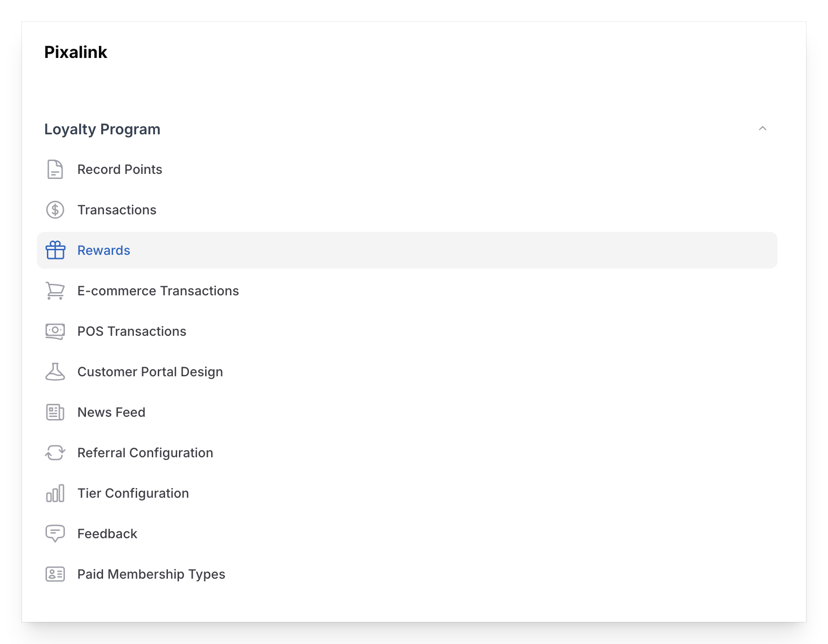
Task: Click the Paid Membership Types card icon
Action: pyautogui.click(x=55, y=574)
